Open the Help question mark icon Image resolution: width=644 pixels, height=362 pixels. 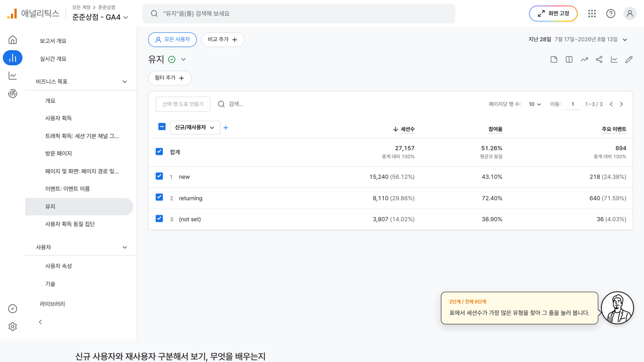(611, 14)
